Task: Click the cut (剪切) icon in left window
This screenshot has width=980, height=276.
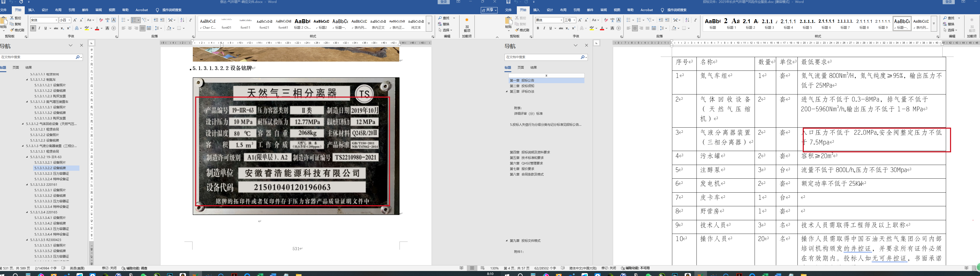Action: (x=16, y=18)
